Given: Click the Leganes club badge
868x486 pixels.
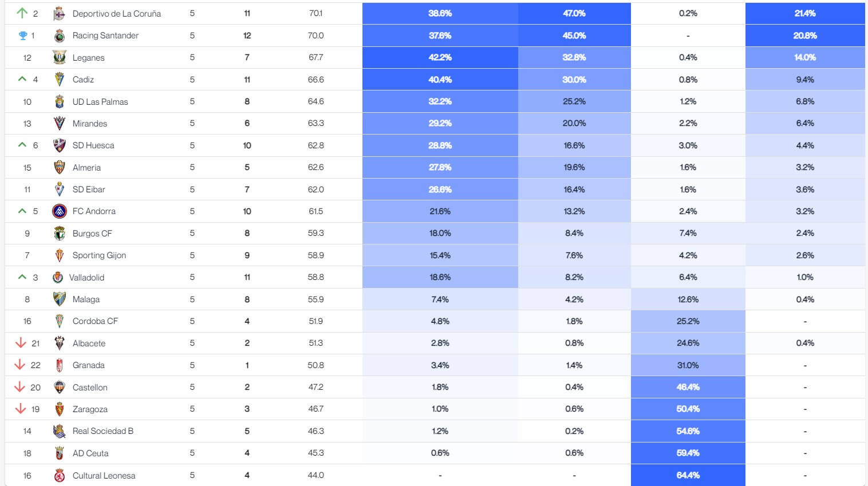Looking at the screenshot, I should (x=59, y=57).
